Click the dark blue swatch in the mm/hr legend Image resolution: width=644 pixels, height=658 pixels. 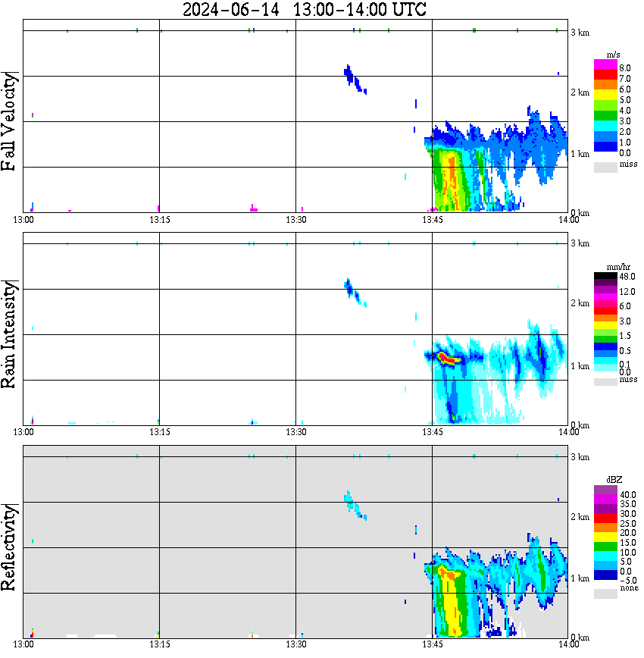(x=605, y=346)
